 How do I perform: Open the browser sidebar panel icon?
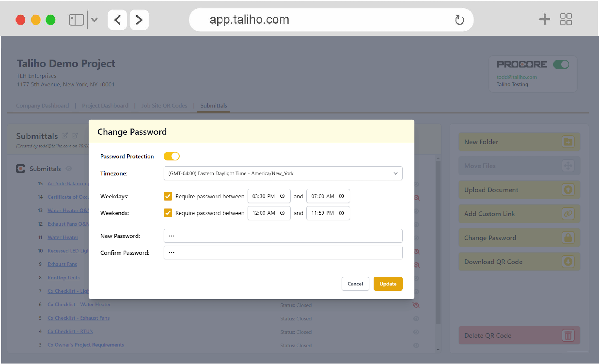[76, 20]
